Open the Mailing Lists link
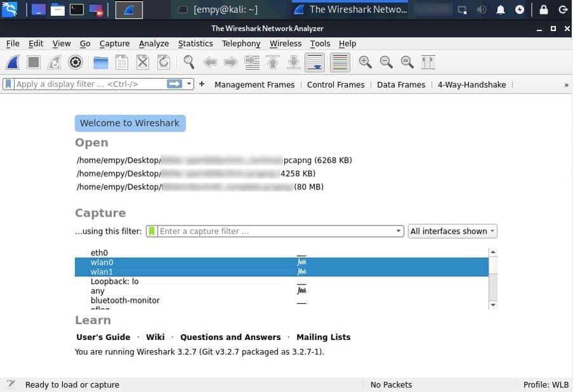 [324, 337]
